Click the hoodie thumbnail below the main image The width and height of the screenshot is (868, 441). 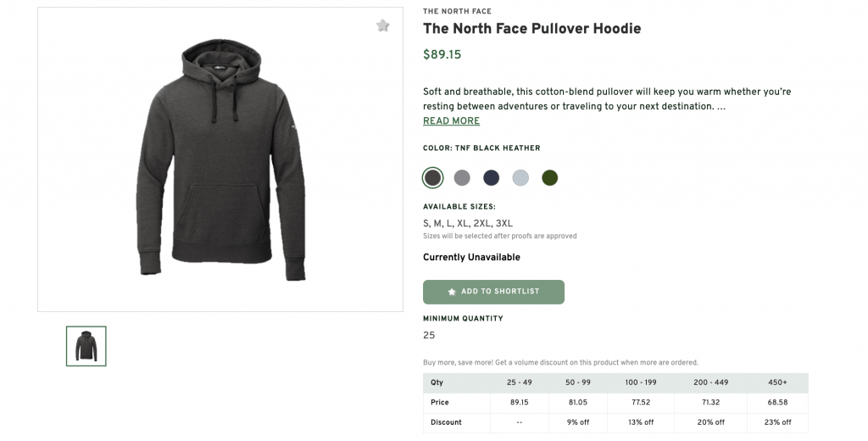pyautogui.click(x=86, y=346)
